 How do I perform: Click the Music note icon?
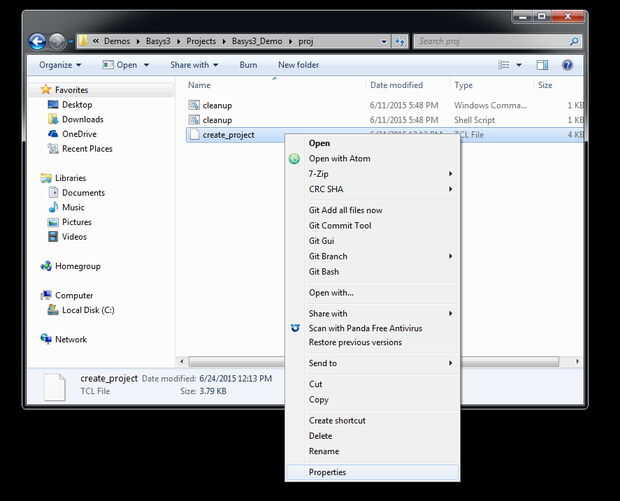coord(53,207)
